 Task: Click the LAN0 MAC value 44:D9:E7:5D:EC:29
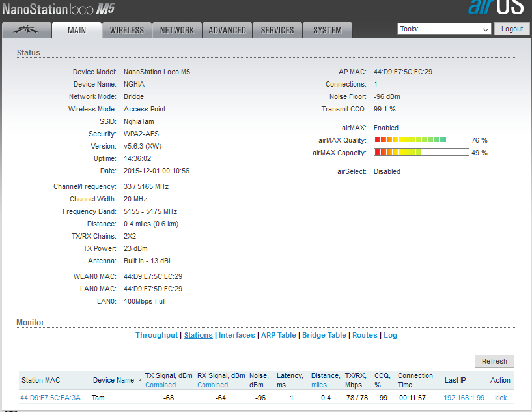coord(153,289)
